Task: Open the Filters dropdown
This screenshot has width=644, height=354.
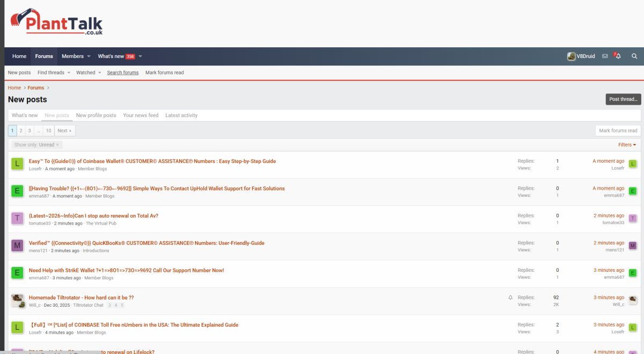Action: coord(627,145)
